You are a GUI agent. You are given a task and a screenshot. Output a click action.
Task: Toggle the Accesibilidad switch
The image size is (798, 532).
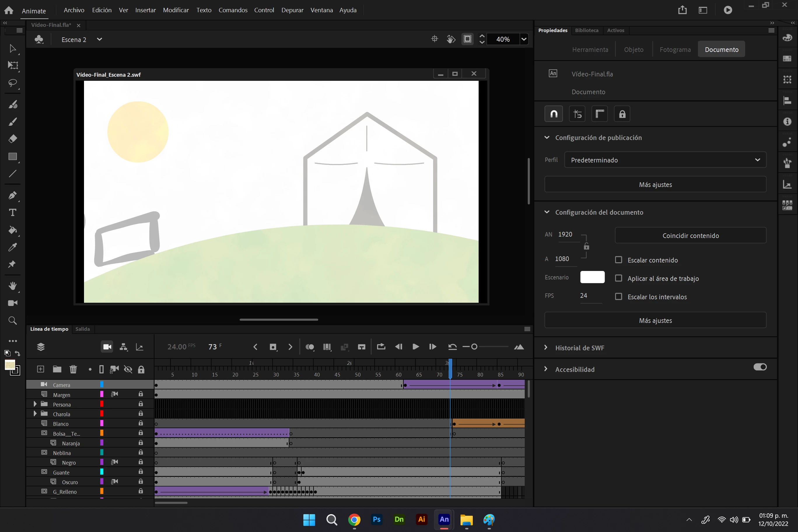point(760,367)
